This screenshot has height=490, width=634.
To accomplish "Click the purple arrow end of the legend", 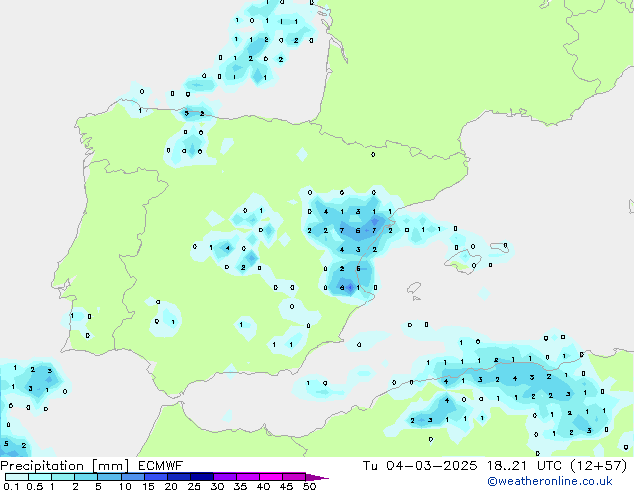I will pyautogui.click(x=317, y=477).
